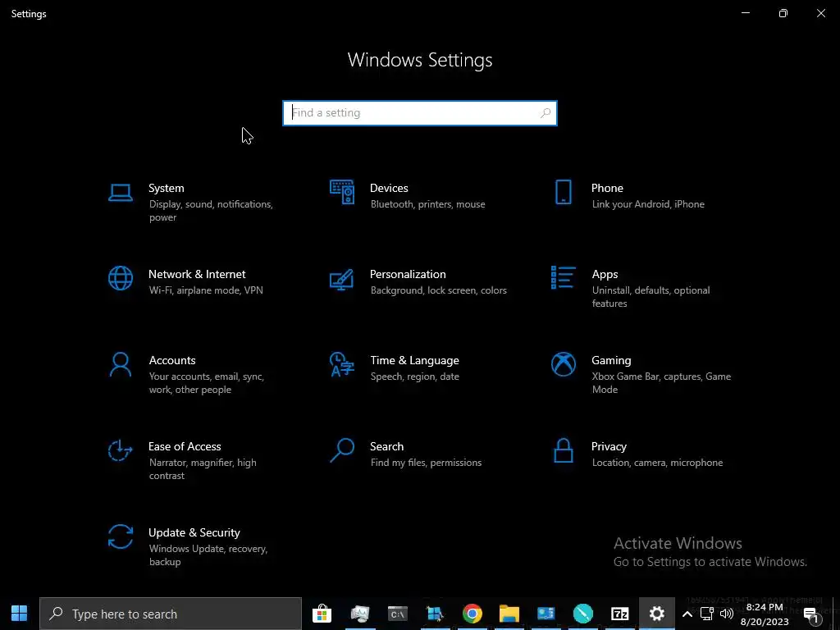Click the Settings gear taskbar icon
Image resolution: width=840 pixels, height=630 pixels.
[657, 614]
